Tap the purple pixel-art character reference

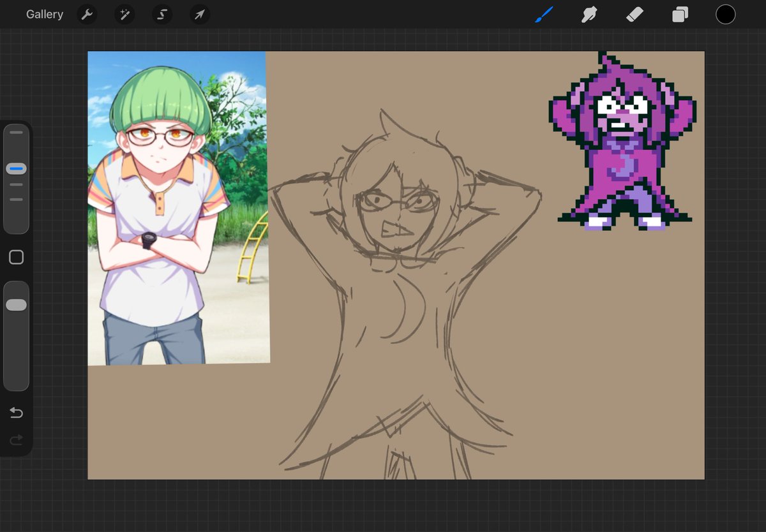[623, 140]
